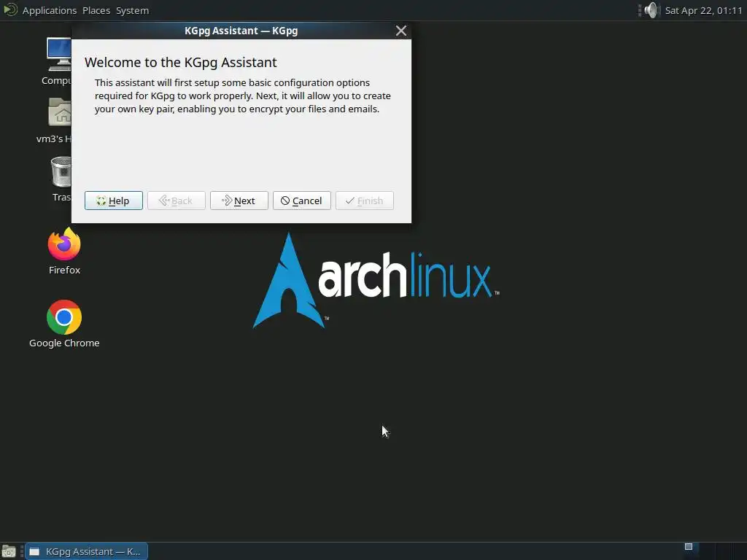Click the workspace switcher in bottom panel
Image resolution: width=747 pixels, height=560 pixels.
713,551
